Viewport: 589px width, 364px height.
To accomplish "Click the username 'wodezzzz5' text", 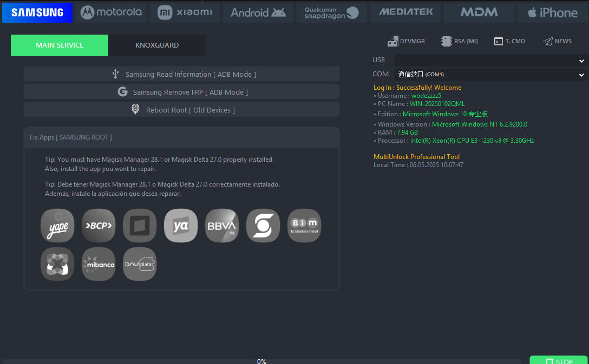I will pyautogui.click(x=426, y=96).
